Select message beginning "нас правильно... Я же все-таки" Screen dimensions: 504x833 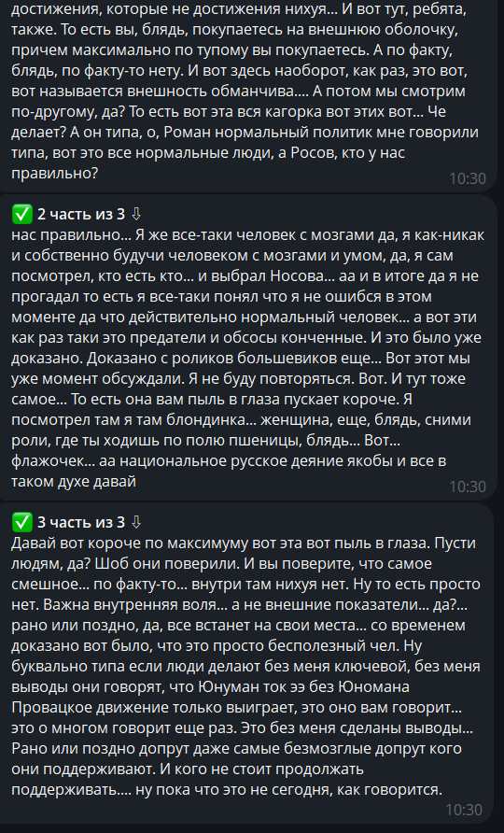(x=248, y=348)
